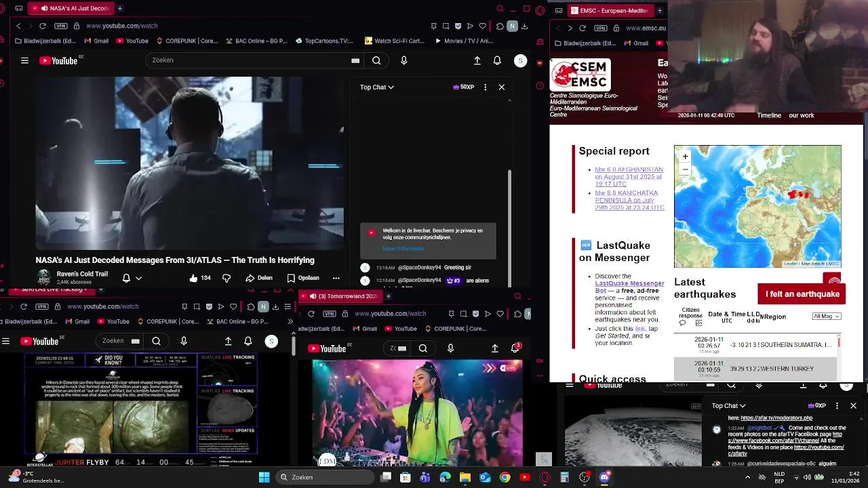Select SOUTHERN SUMATRA earthquake row

click(x=755, y=345)
